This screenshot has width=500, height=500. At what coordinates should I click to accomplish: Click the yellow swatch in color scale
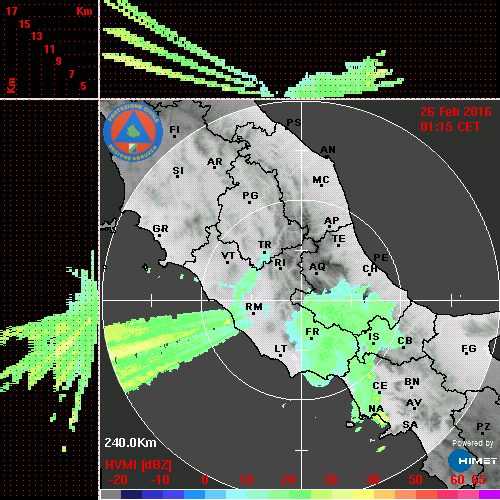(x=363, y=494)
